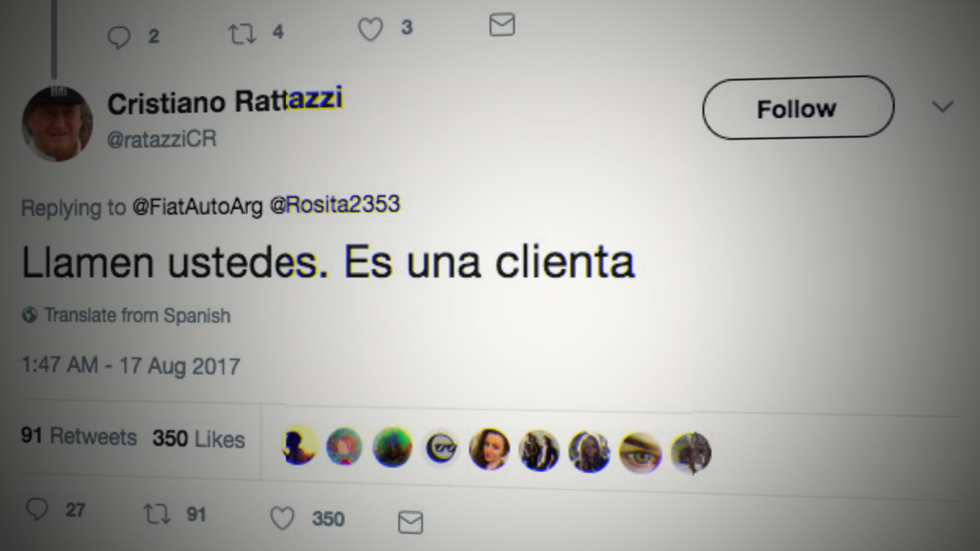Retweet the upper tweet with 4 retweets
This screenshot has height=551, width=980.
pyautogui.click(x=241, y=34)
